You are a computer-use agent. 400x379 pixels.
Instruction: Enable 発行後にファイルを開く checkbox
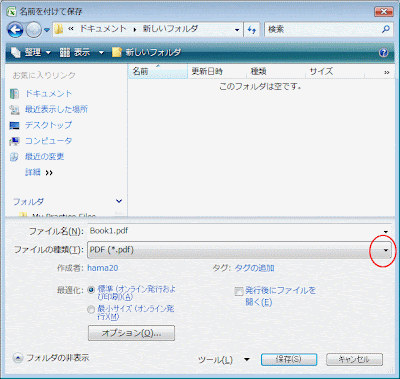pyautogui.click(x=239, y=291)
